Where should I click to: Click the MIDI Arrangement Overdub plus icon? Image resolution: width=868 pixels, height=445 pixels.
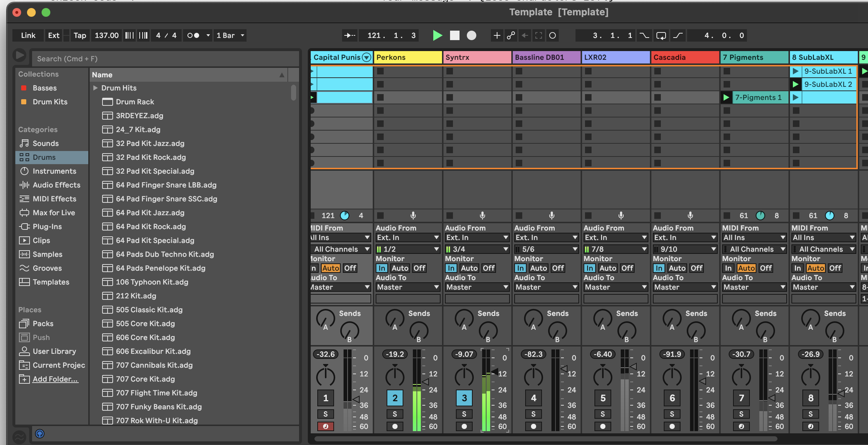click(x=497, y=35)
